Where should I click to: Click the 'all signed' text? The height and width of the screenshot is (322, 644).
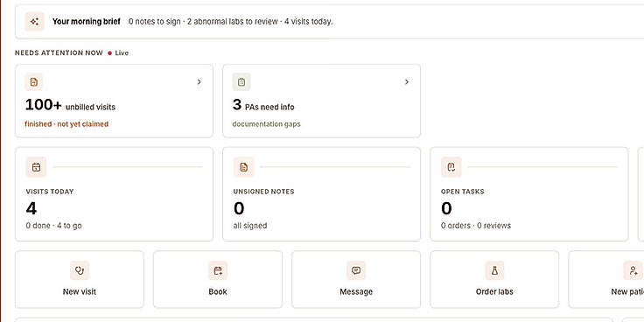[x=250, y=226]
